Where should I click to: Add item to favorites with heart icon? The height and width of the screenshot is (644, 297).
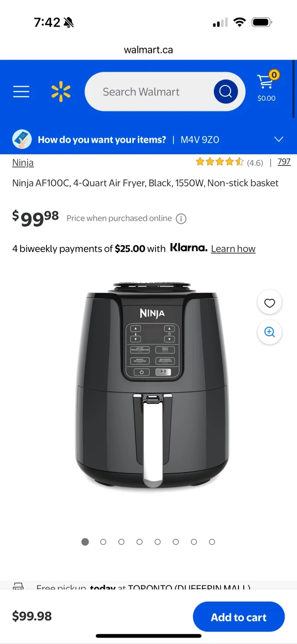(269, 303)
